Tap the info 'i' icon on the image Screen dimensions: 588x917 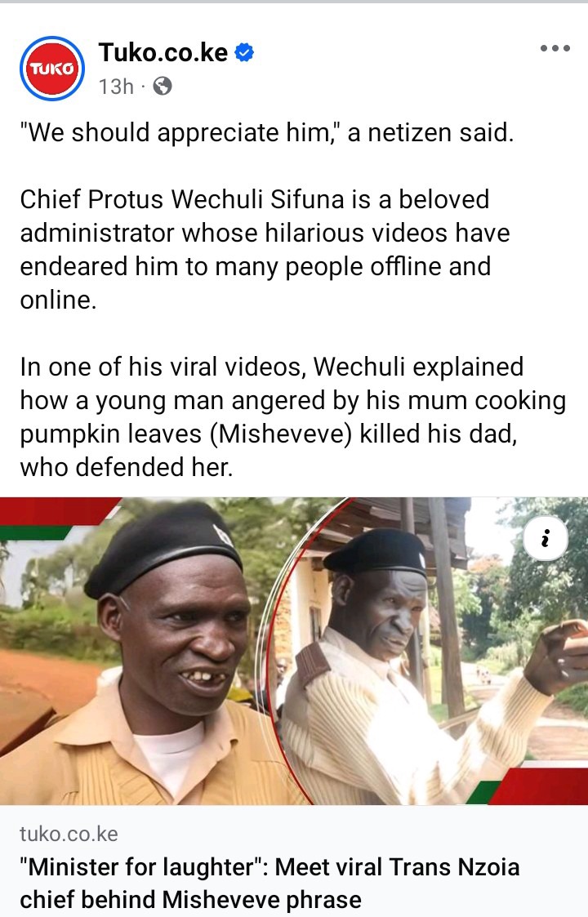coord(546,538)
